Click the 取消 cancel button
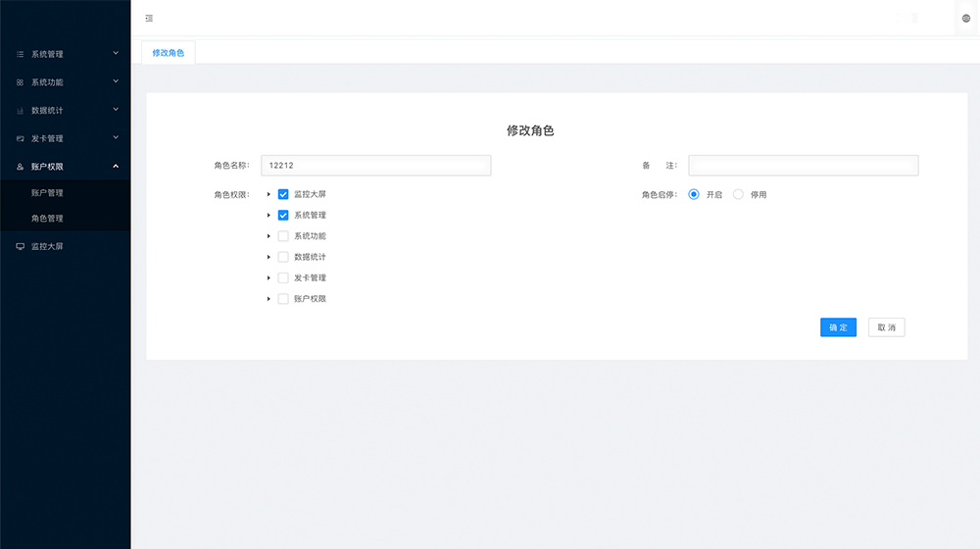 pyautogui.click(x=886, y=327)
